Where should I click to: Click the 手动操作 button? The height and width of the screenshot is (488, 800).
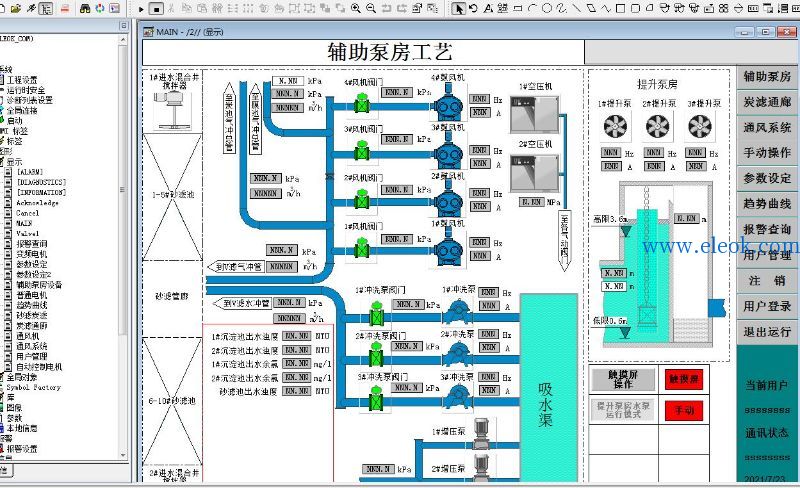click(x=767, y=153)
